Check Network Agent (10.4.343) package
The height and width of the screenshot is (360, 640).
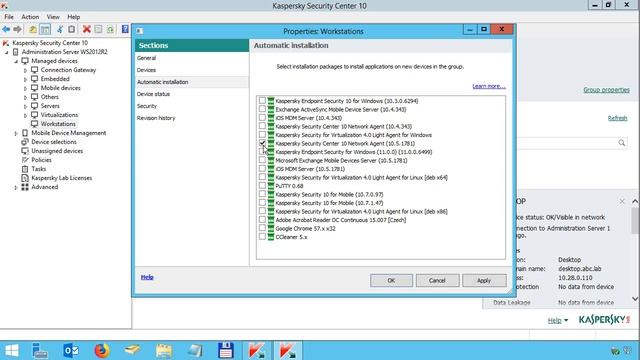(262, 126)
